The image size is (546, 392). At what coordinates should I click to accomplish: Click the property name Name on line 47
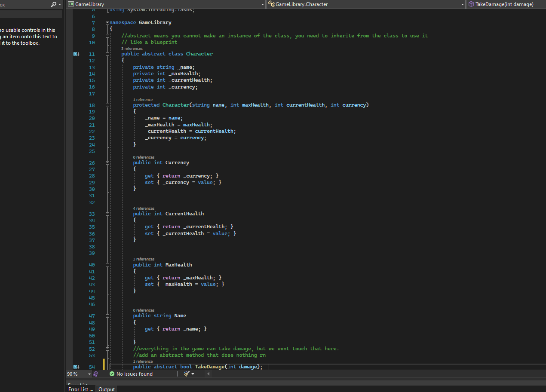pyautogui.click(x=180, y=315)
